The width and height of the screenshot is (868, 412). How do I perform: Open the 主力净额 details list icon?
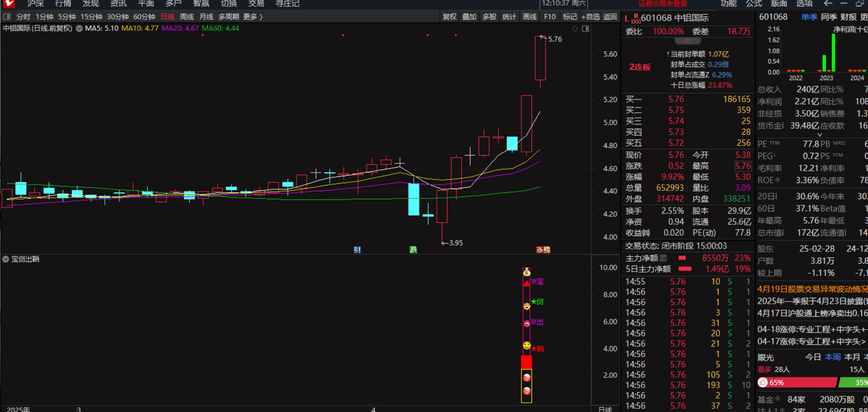click(x=663, y=258)
